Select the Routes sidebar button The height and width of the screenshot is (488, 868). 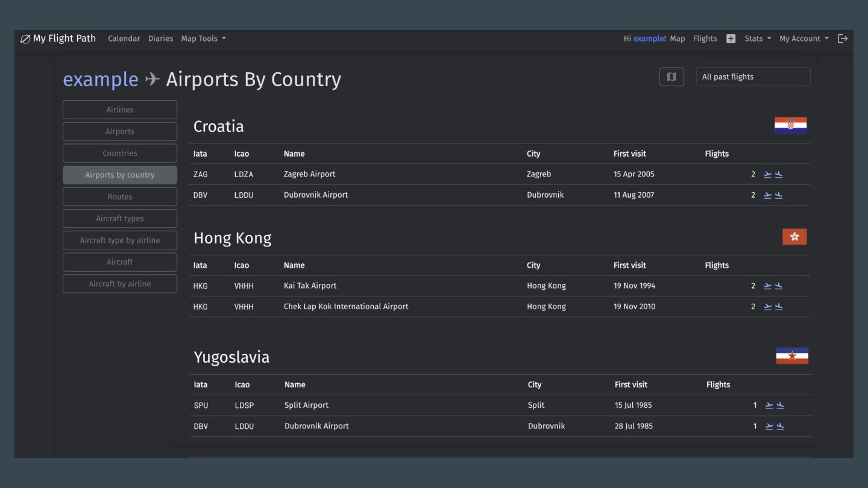click(x=120, y=197)
